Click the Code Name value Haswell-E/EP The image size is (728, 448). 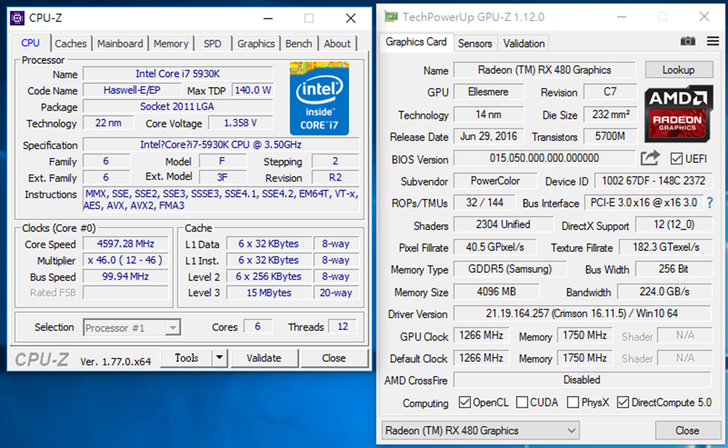pos(131,90)
